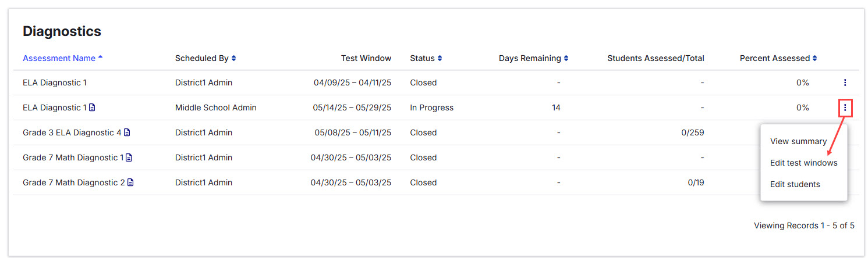The height and width of the screenshot is (258, 868).
Task: Open Grade 3 ELA Diagnostic 4 assessment
Action: (x=72, y=132)
